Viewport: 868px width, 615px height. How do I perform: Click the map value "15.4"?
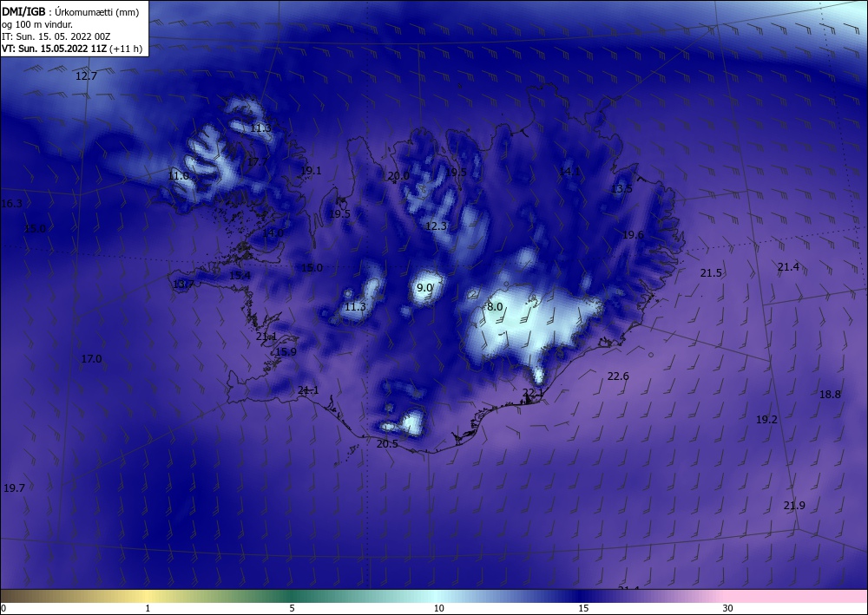(x=240, y=276)
